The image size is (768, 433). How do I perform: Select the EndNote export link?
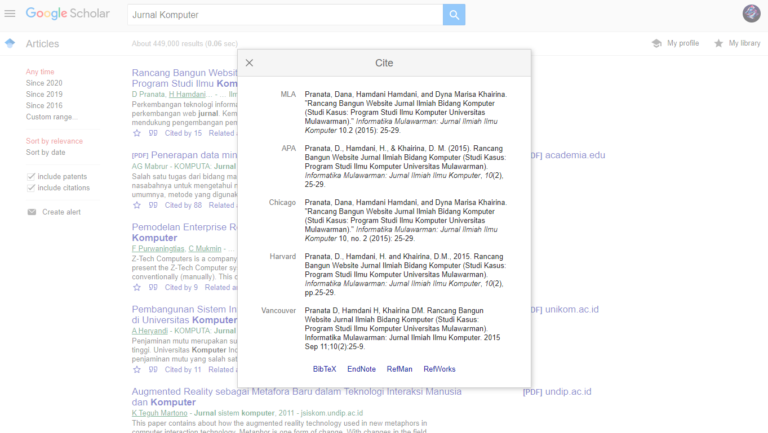point(361,369)
